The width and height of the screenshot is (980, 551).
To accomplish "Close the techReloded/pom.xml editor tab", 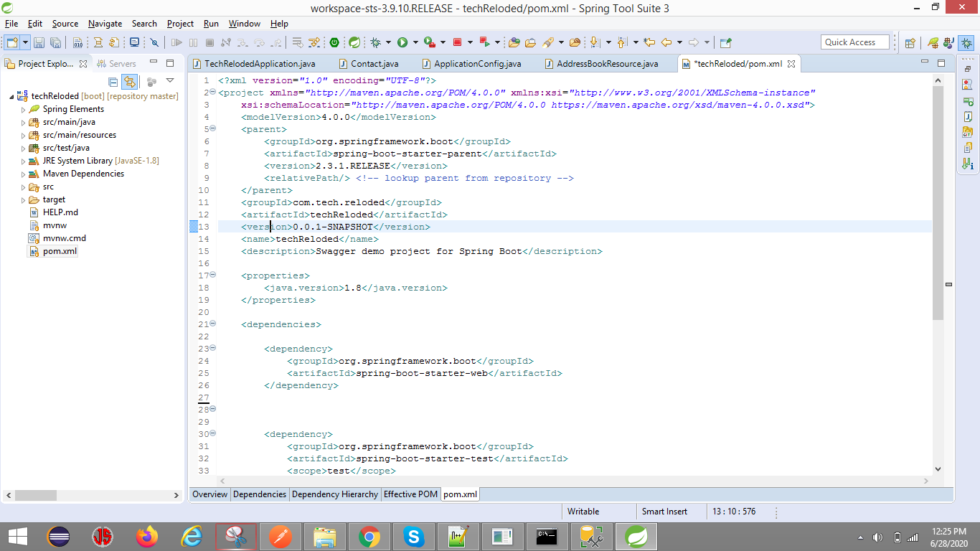I will [x=792, y=64].
